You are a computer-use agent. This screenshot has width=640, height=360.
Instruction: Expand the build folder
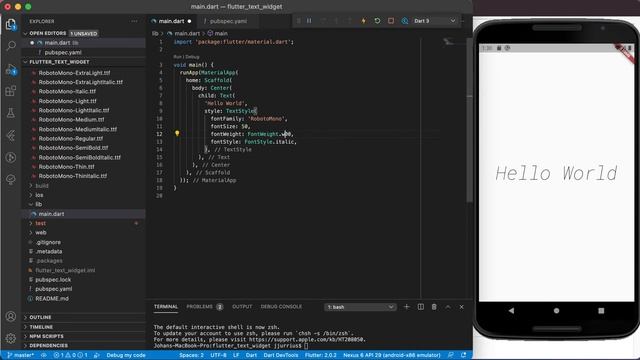(42, 186)
